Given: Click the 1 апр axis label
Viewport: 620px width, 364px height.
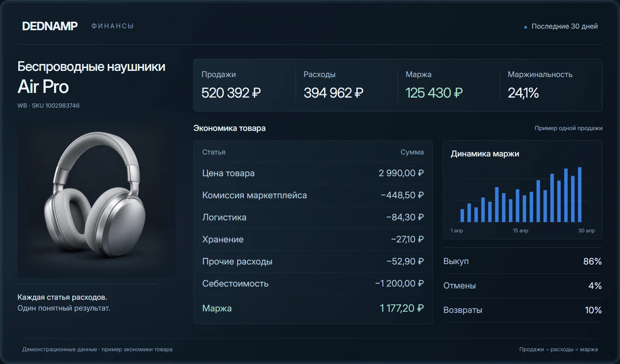Looking at the screenshot, I should [x=457, y=230].
